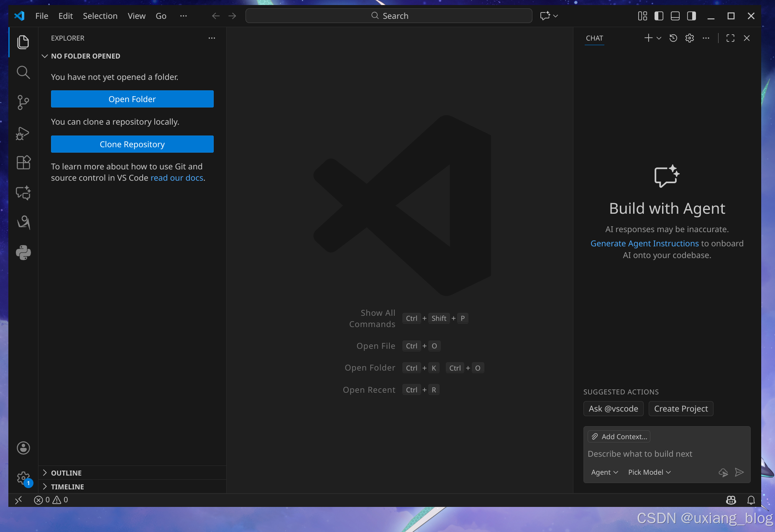Expand the Timeline section
Screen dimensions: 775x532
[132, 487]
